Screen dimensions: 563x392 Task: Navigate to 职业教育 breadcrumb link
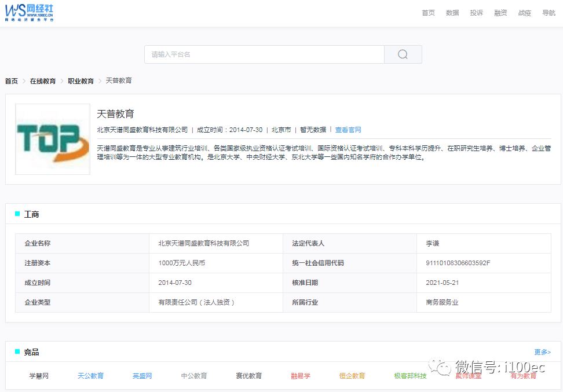pos(81,81)
